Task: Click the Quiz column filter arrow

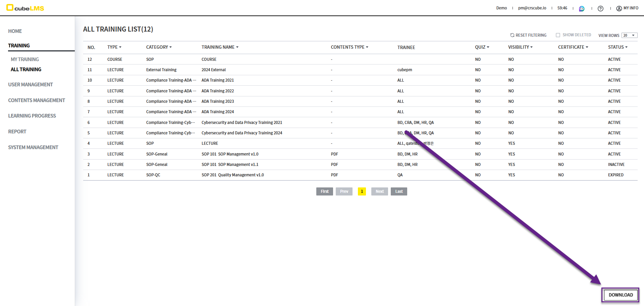Action: click(488, 47)
